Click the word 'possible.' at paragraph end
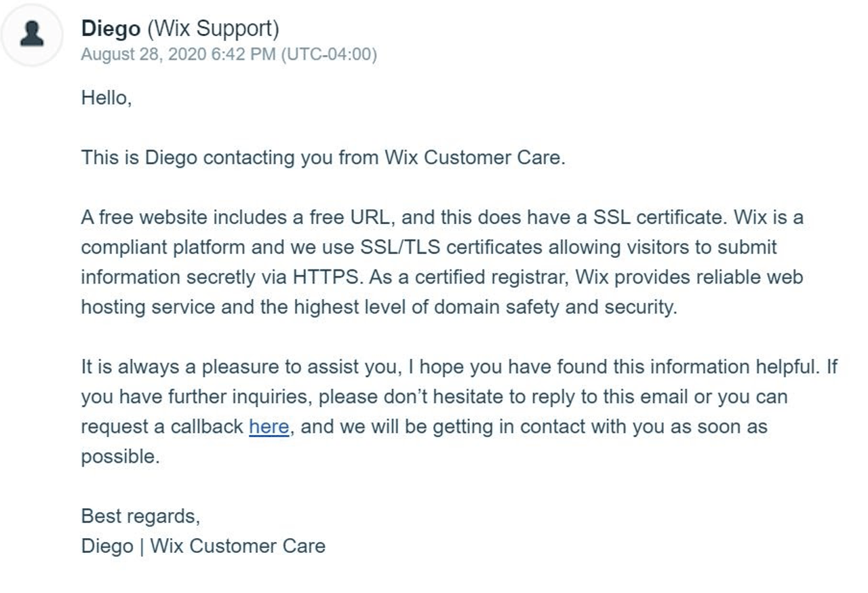Image resolution: width=868 pixels, height=593 pixels. click(x=120, y=457)
